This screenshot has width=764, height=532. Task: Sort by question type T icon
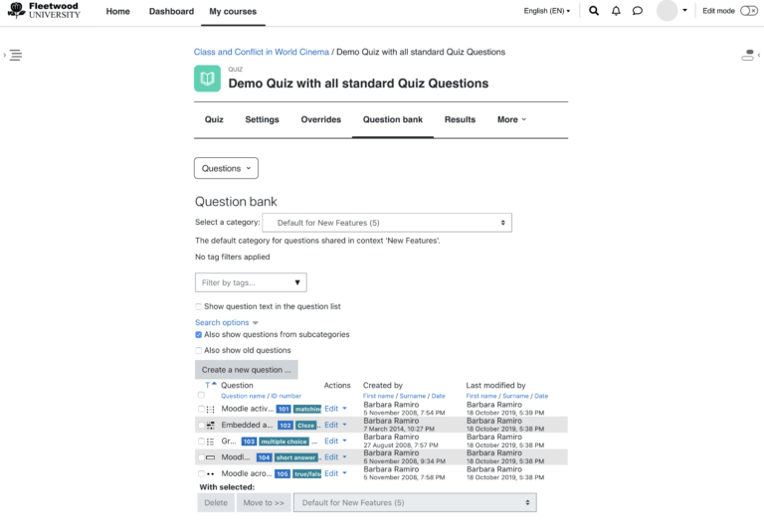coord(207,385)
